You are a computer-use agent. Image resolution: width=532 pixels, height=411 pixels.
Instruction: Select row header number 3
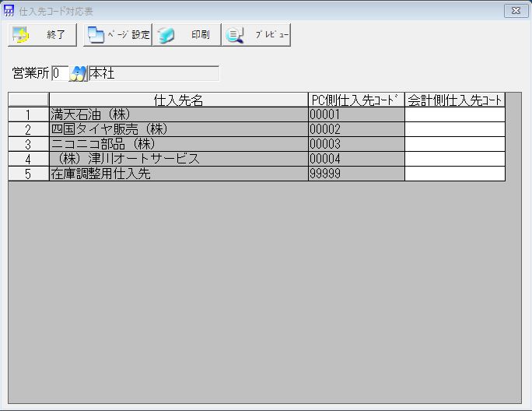click(x=28, y=144)
